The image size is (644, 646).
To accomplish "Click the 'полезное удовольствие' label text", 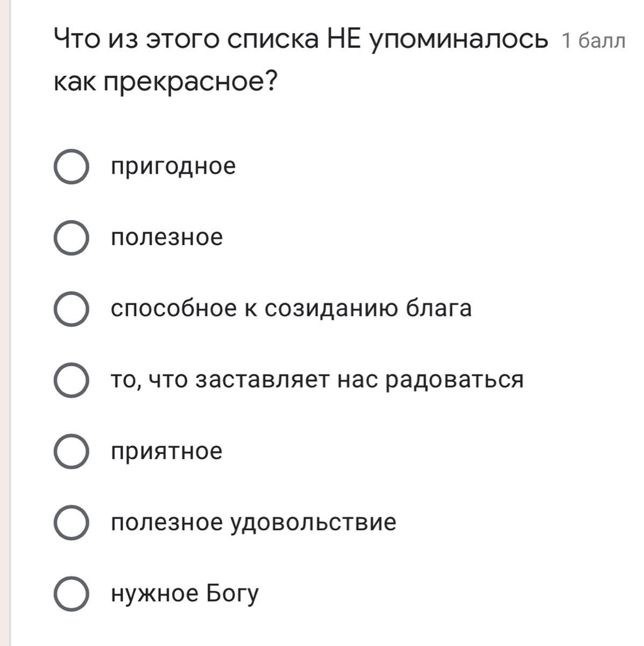I will click(253, 523).
